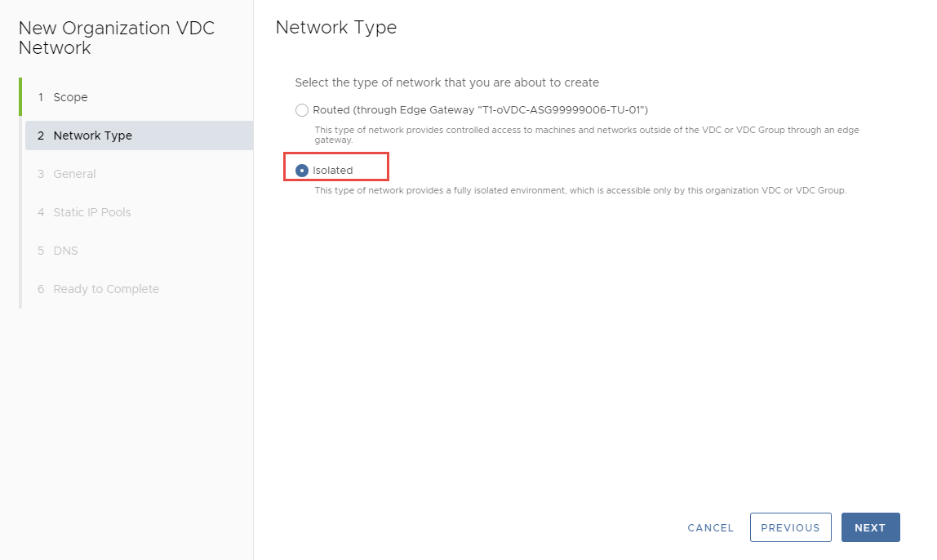Click step number 6 in the wizard list

pyautogui.click(x=41, y=289)
